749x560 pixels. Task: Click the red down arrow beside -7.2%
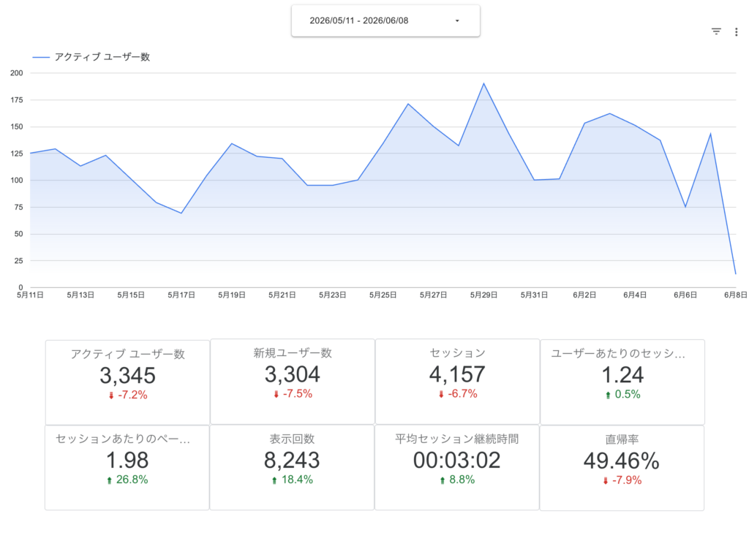[x=111, y=396]
